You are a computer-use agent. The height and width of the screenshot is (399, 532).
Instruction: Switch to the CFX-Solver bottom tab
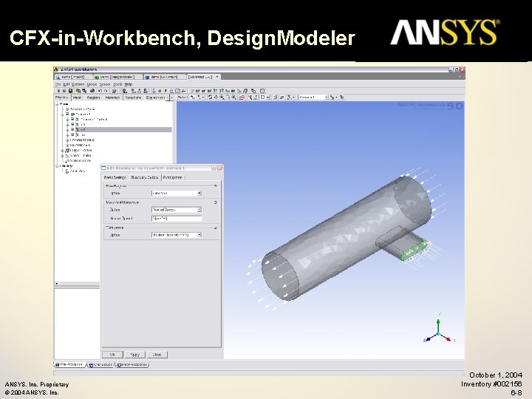pos(100,365)
